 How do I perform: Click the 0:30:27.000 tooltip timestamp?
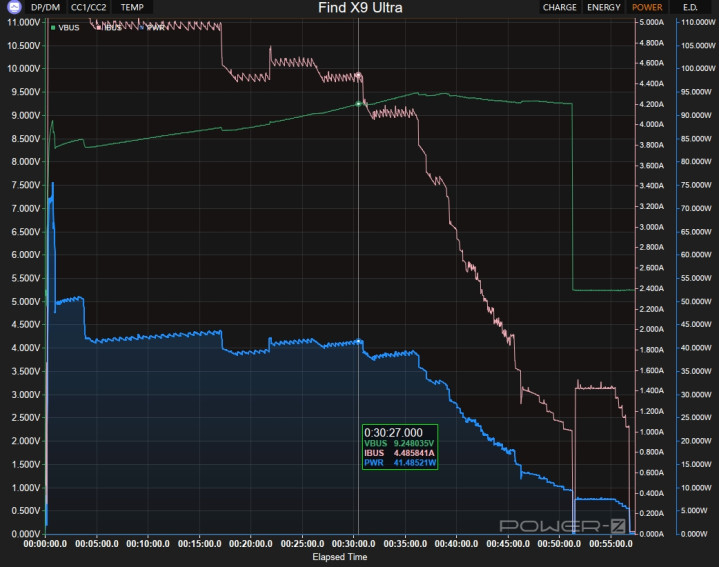393,432
